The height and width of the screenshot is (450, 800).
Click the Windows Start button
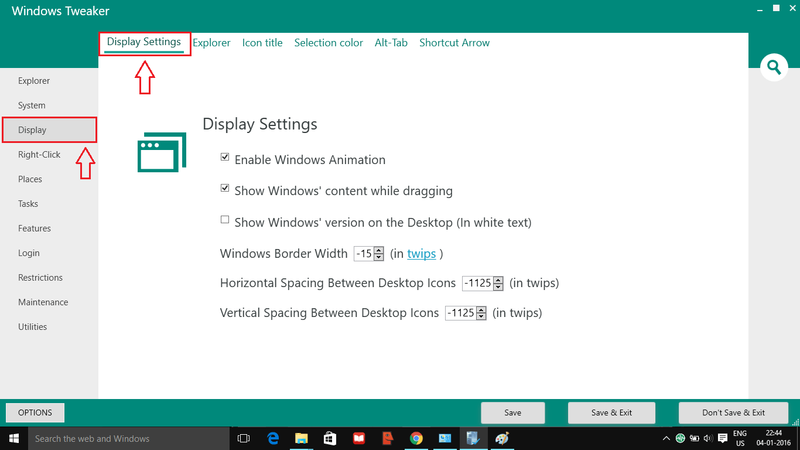[x=14, y=438]
